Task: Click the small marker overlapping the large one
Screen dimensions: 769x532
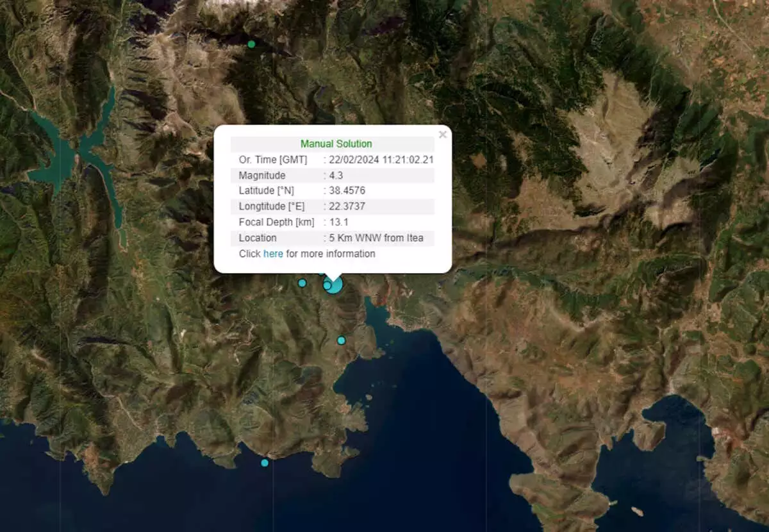Action: pyautogui.click(x=327, y=285)
